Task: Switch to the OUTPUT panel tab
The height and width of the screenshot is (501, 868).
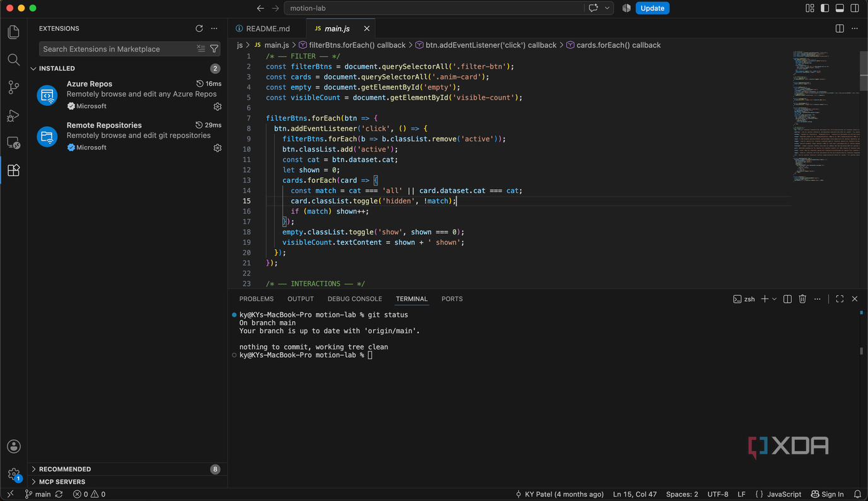Action: (301, 299)
